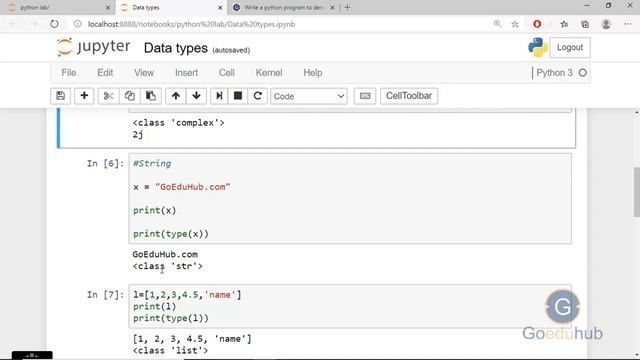The height and width of the screenshot is (360, 640).
Task: Run the current cell with run icon
Action: [x=219, y=96]
